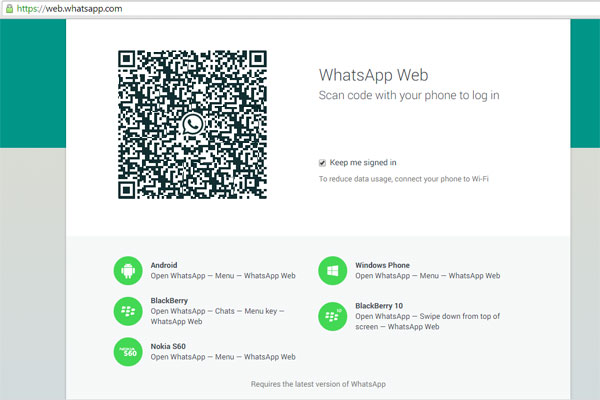Viewport: 600px width, 400px height.
Task: Click the BlackBerry heading text
Action: coord(169,300)
